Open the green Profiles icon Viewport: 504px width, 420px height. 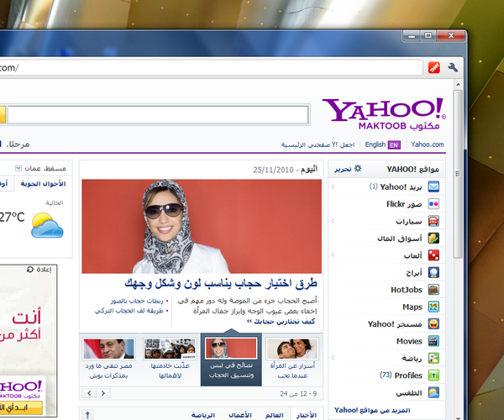(x=433, y=375)
